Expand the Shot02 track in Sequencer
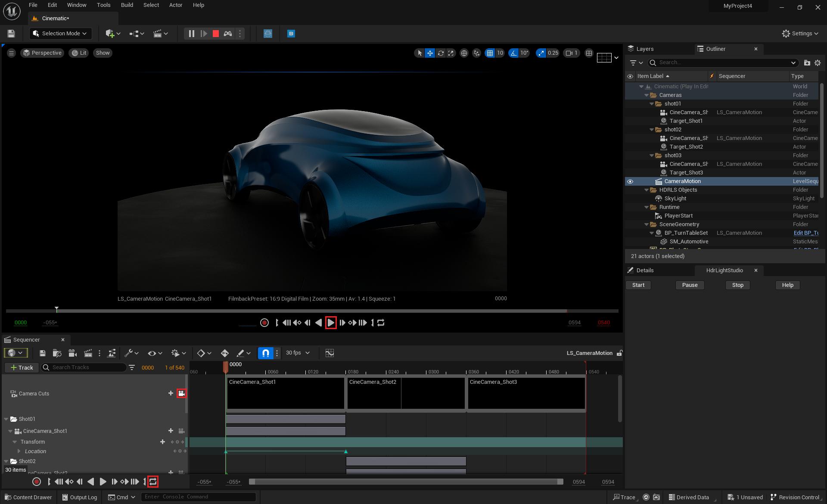This screenshot has width=827, height=504. (8, 461)
